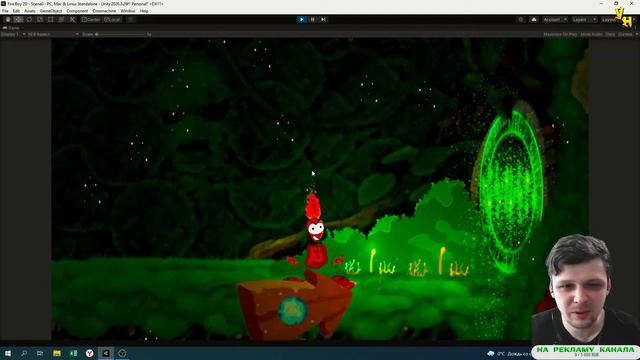The height and width of the screenshot is (360, 640).
Task: Open the Windows Start menu
Action: pyautogui.click(x=8, y=353)
